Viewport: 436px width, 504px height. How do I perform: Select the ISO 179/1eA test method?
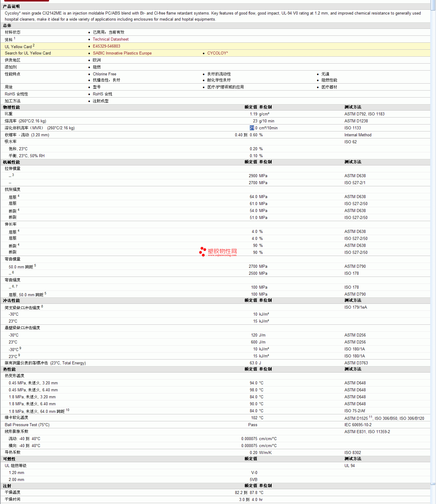(x=355, y=307)
